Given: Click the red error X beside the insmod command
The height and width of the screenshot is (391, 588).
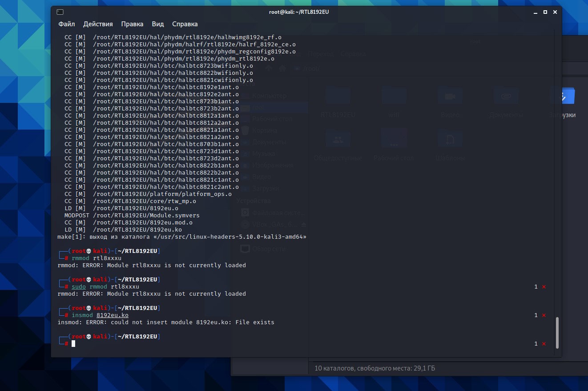Looking at the screenshot, I should pyautogui.click(x=544, y=315).
